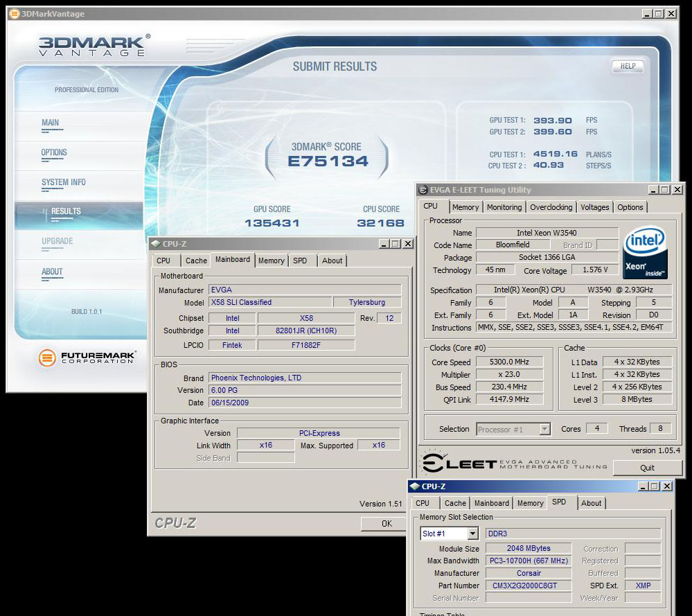Select Cache tab in CPU-Z SPD window

tap(455, 503)
